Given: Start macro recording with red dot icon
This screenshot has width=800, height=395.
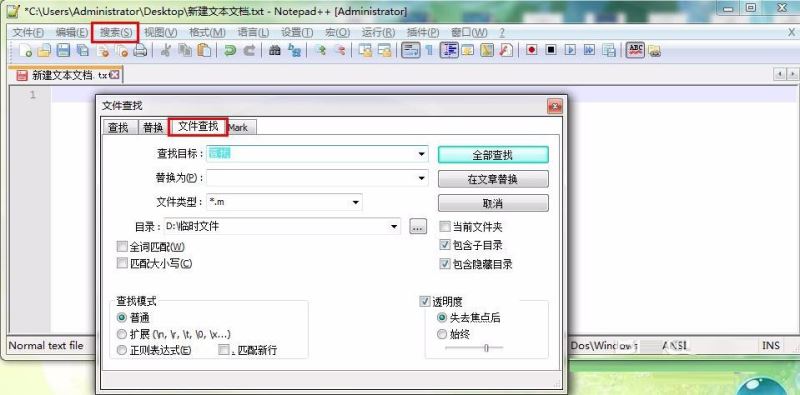Looking at the screenshot, I should coord(532,51).
